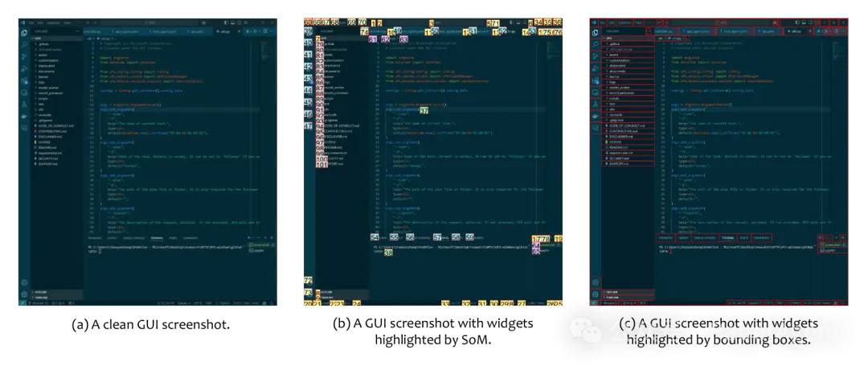The image size is (868, 366).
Task: Open SUPPORT.md in screenshot (c) explorer
Action: pyautogui.click(x=628, y=164)
